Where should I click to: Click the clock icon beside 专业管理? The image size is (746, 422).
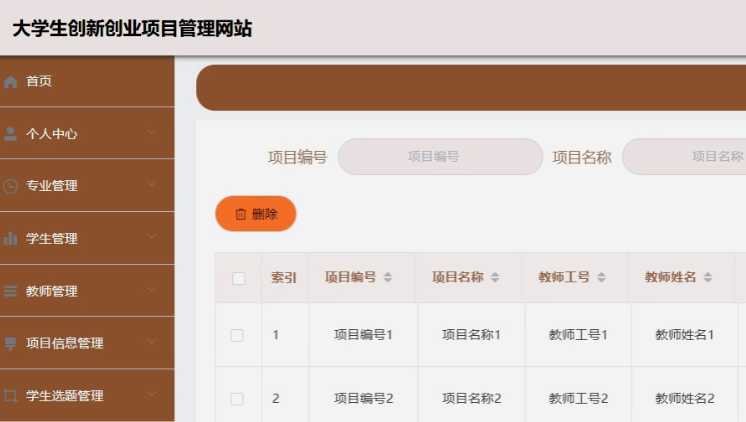(x=11, y=186)
